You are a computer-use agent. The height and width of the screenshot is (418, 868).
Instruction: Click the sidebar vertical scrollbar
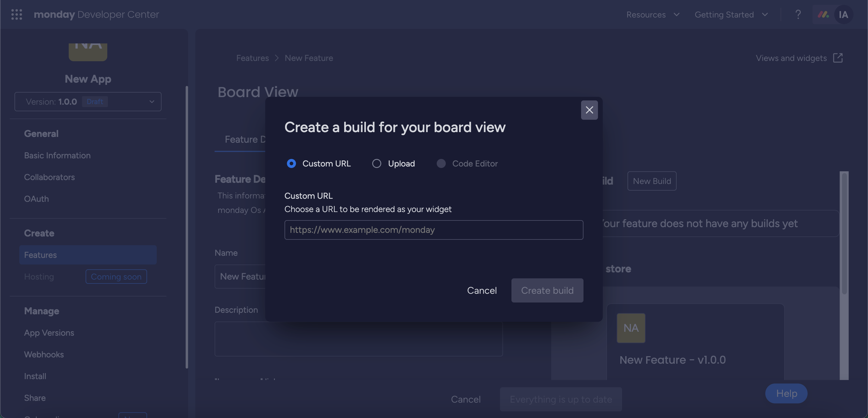coord(187,226)
